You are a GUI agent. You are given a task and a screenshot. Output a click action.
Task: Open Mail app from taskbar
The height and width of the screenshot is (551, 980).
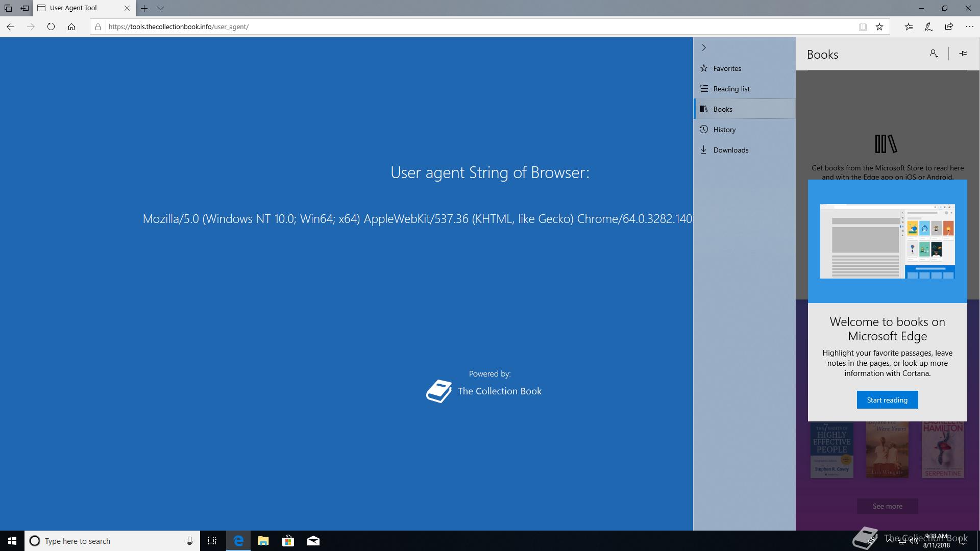tap(313, 541)
